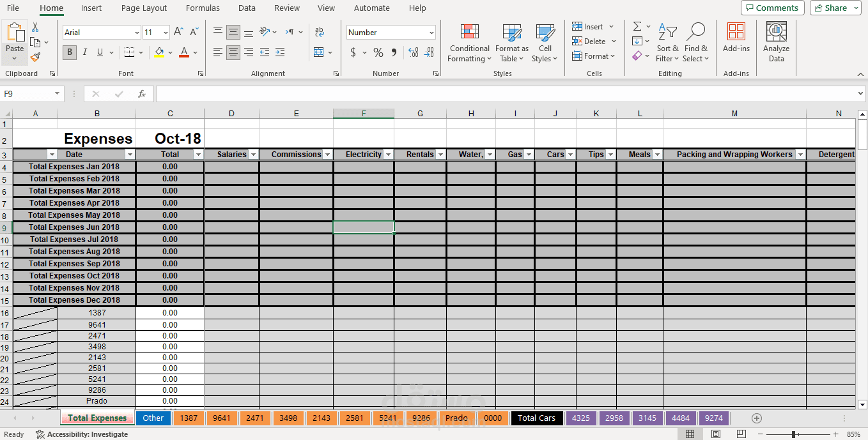Switch to Page Layout view icon
Image resolution: width=868 pixels, height=440 pixels.
click(x=716, y=434)
